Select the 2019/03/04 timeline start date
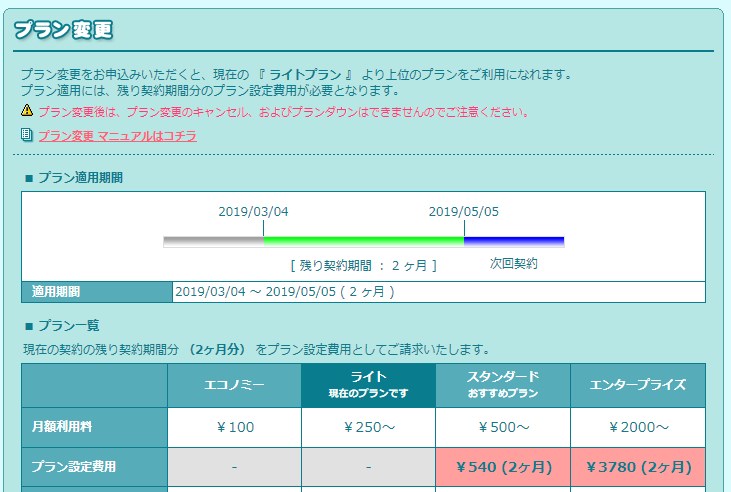The width and height of the screenshot is (731, 492). tap(253, 212)
